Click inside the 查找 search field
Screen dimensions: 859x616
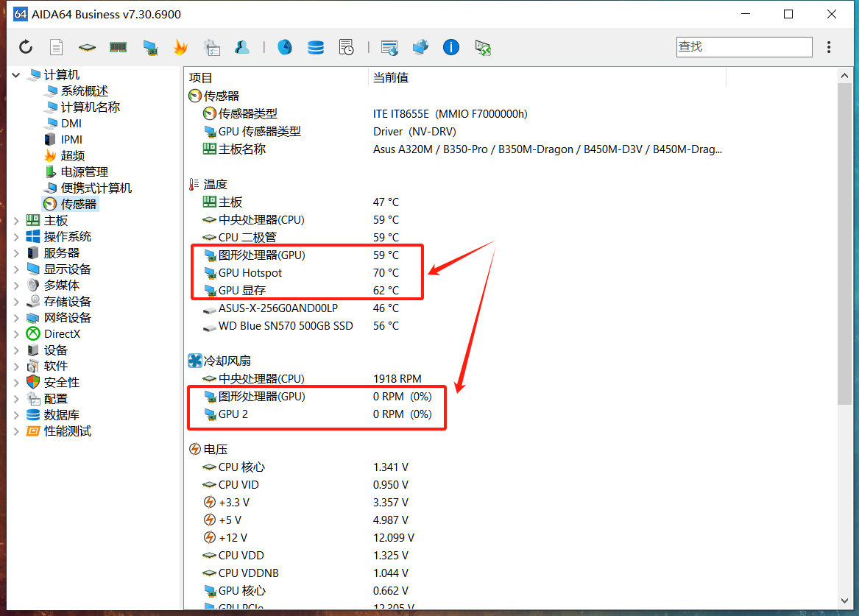(x=744, y=47)
